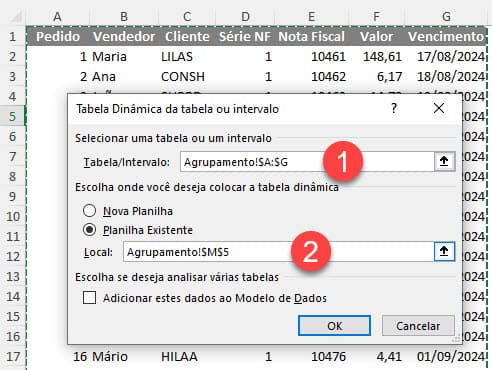This screenshot has width=492, height=370.
Task: Click cell with value 6,17
Action: pyautogui.click(x=376, y=76)
